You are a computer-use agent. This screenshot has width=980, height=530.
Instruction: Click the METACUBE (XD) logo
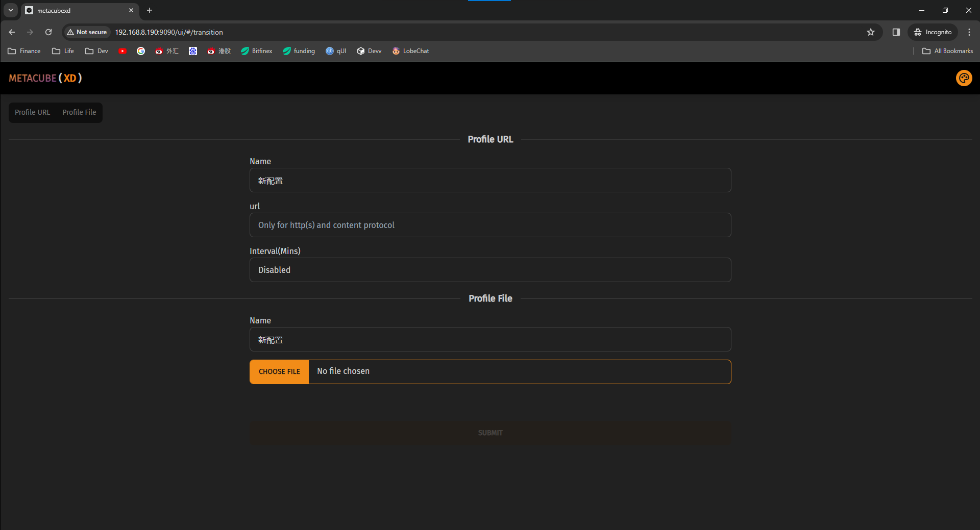pyautogui.click(x=45, y=78)
